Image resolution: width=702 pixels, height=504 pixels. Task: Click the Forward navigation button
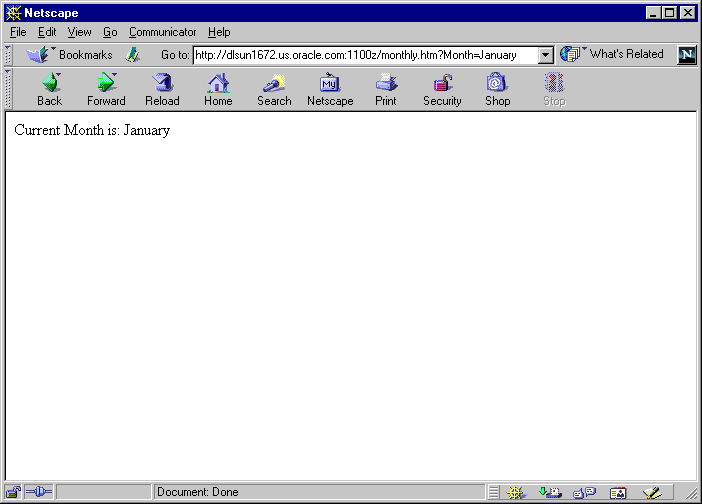(x=106, y=90)
